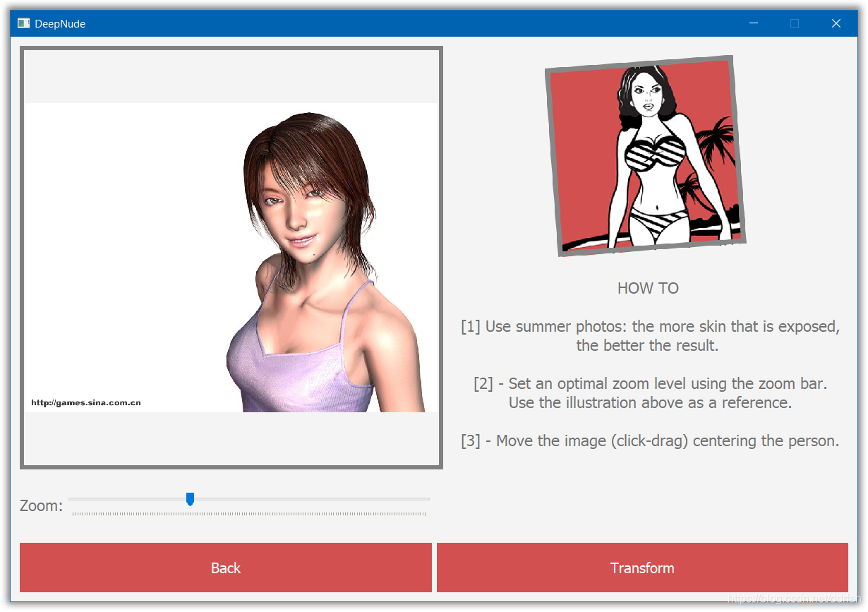Click the "Zoom:" label
The height and width of the screenshot is (612, 868).
(x=41, y=505)
